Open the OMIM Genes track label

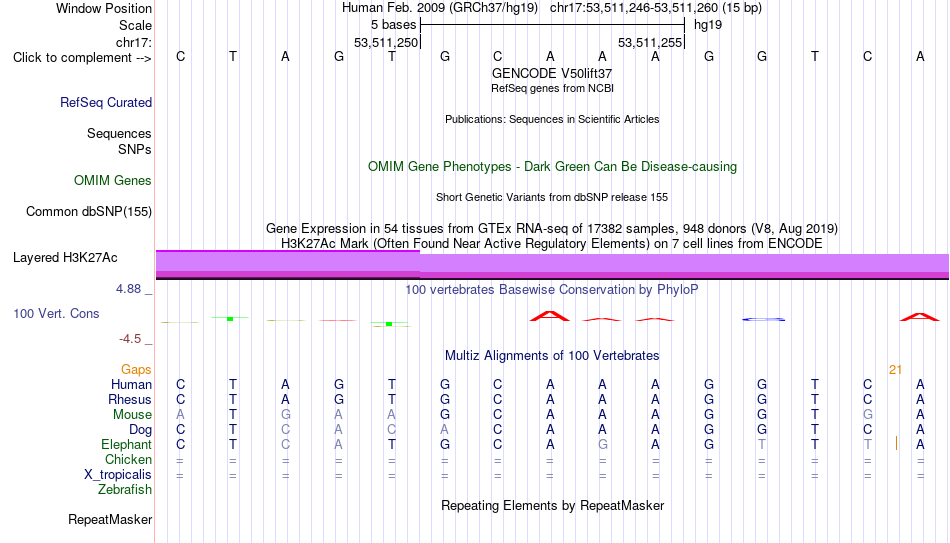tap(112, 181)
